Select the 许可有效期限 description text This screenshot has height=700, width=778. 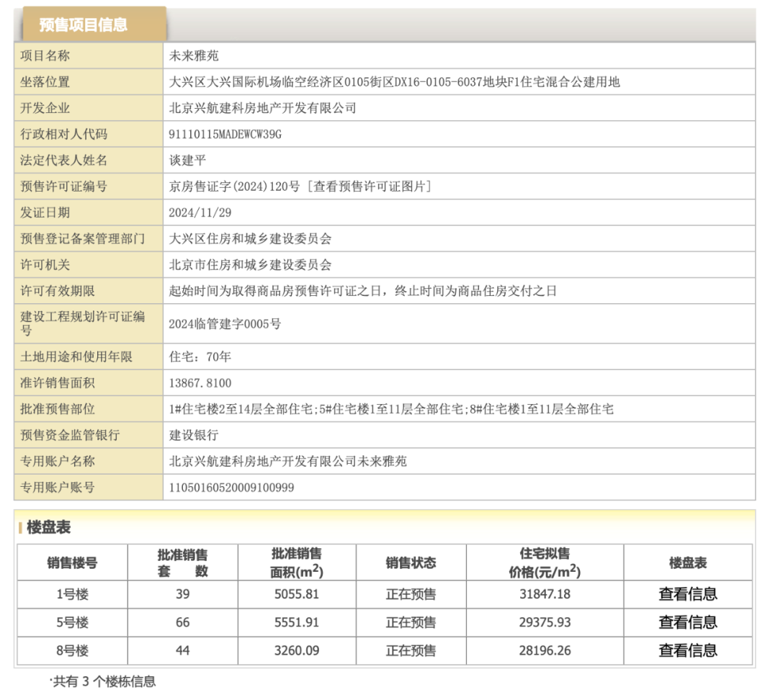tap(362, 291)
